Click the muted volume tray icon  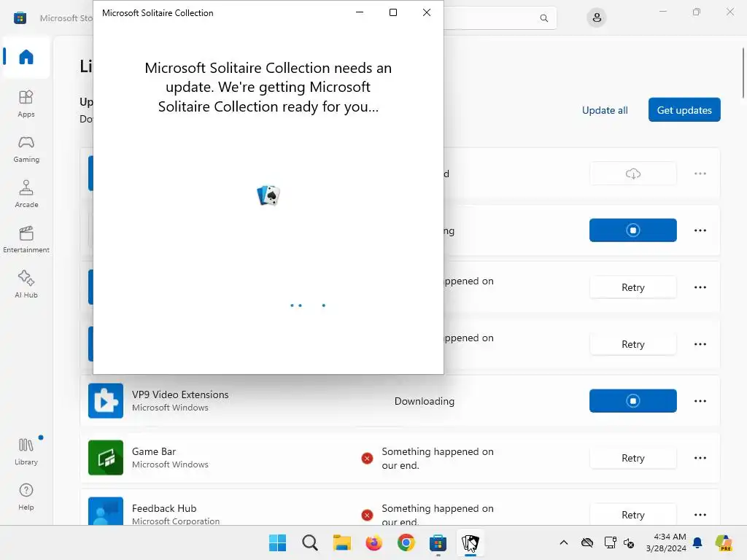point(629,542)
